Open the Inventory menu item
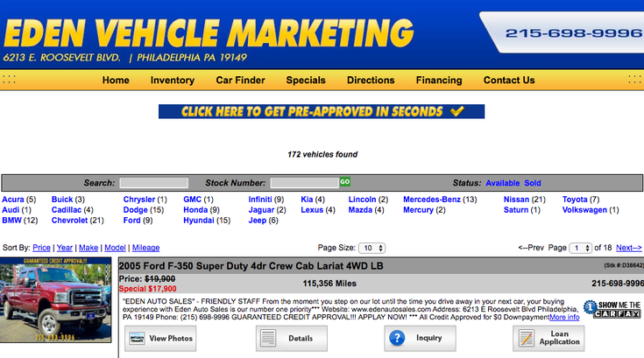 coord(173,80)
